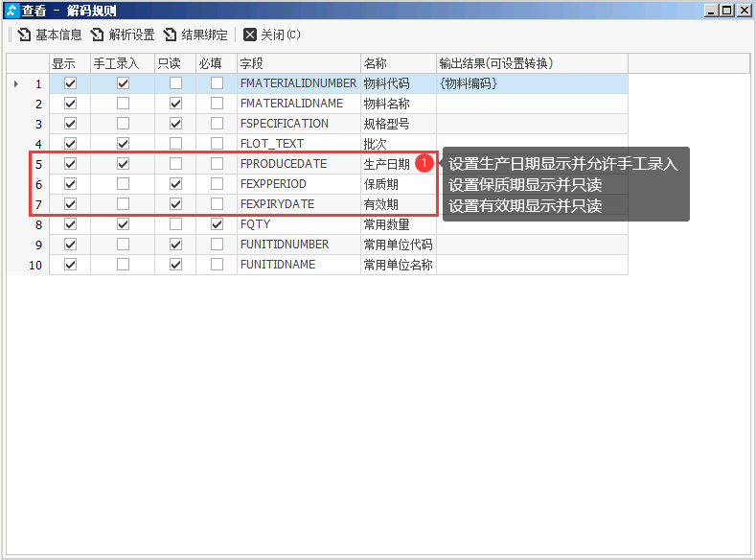Viewport: 756px width, 560px height.
Task: Click the 输出结果(可设置转换) column header
Action: (533, 63)
